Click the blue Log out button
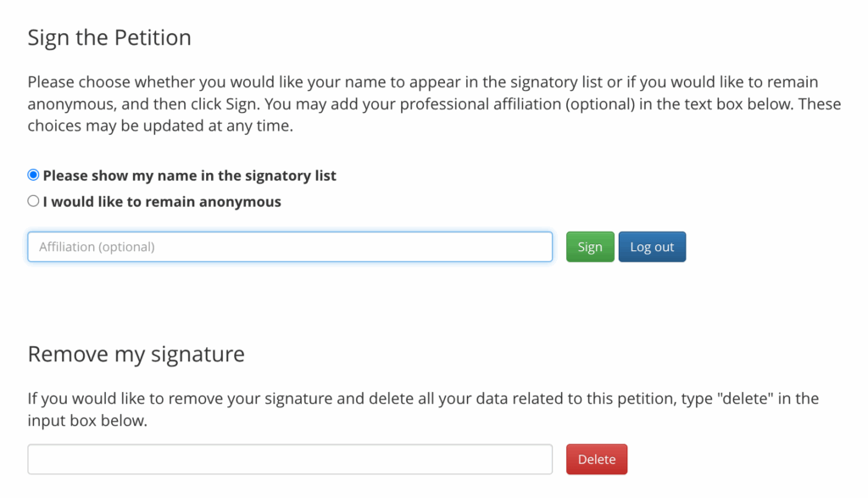 point(652,247)
